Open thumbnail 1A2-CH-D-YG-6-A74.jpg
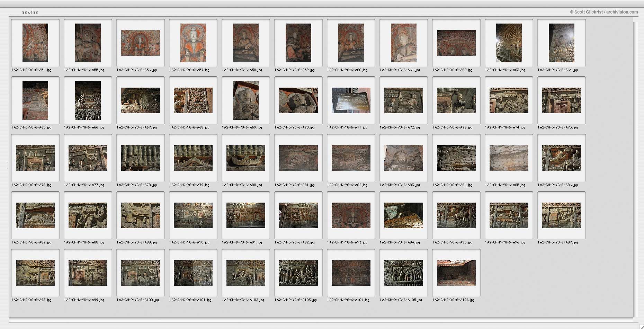This screenshot has height=329, width=644. point(509,100)
